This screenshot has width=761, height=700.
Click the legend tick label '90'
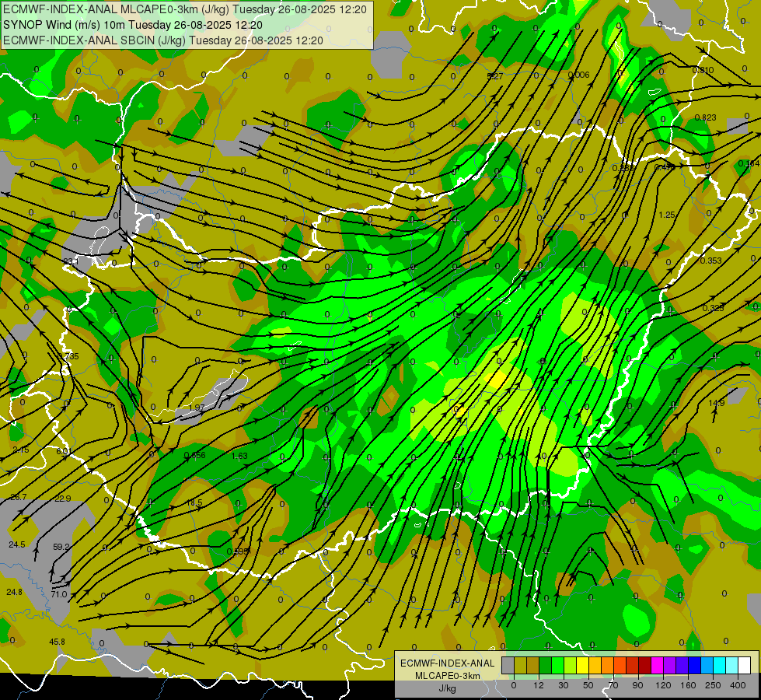click(637, 685)
